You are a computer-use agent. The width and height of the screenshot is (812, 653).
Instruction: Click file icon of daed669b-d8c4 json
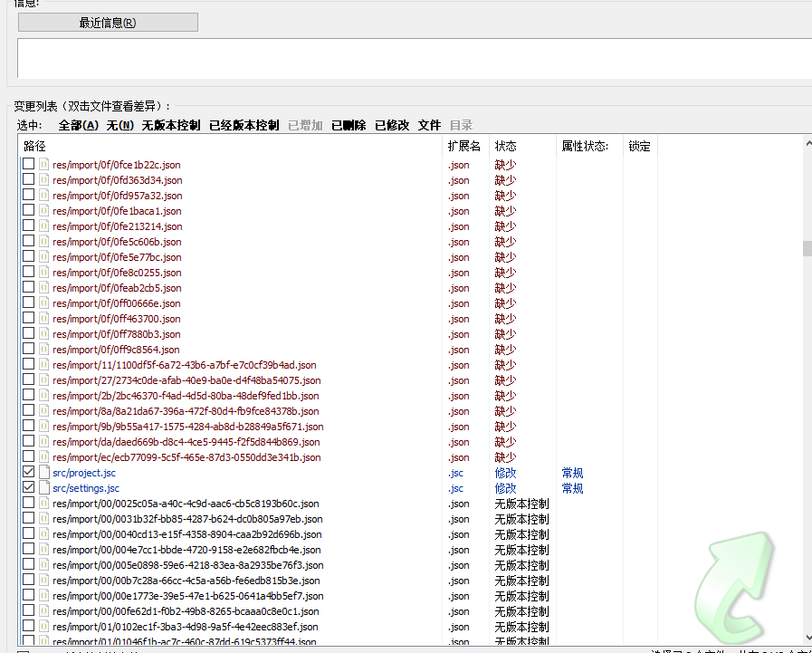click(44, 441)
